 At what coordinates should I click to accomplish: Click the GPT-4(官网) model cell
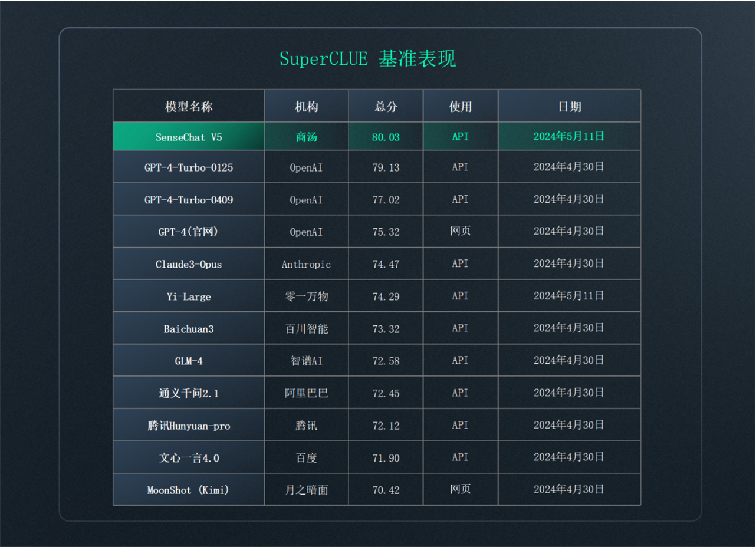coord(189,232)
